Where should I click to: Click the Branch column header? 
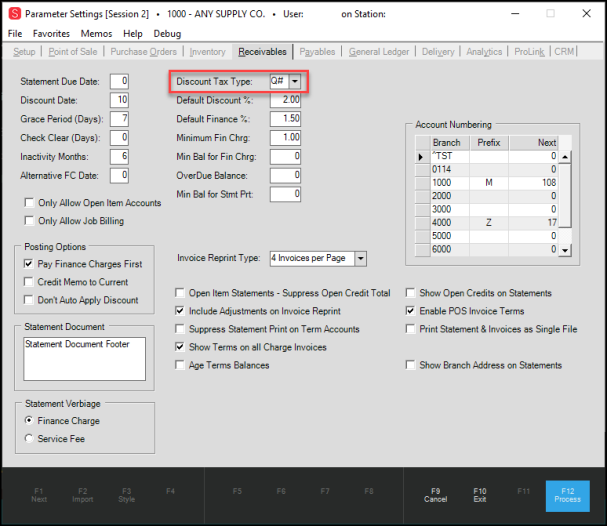coord(450,142)
